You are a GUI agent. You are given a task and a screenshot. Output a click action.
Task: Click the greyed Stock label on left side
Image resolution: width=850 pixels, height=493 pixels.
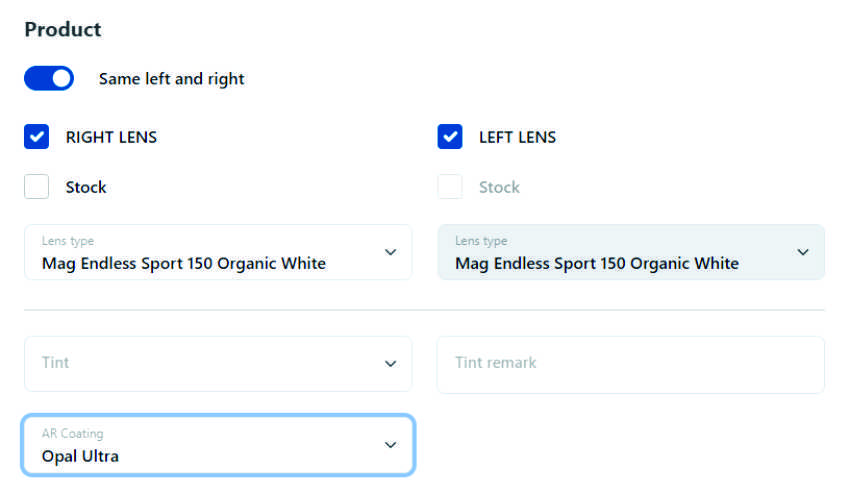(x=499, y=187)
